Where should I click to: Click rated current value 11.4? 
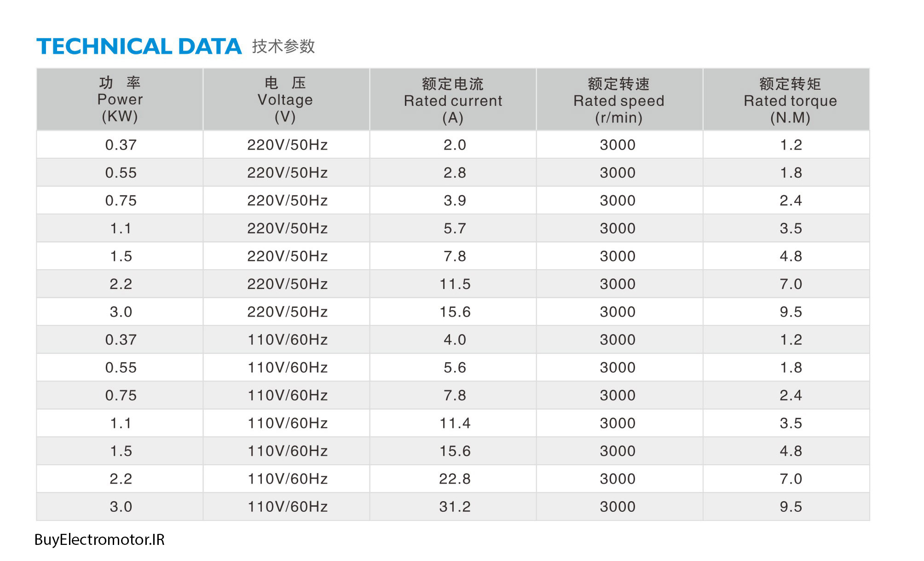[455, 423]
